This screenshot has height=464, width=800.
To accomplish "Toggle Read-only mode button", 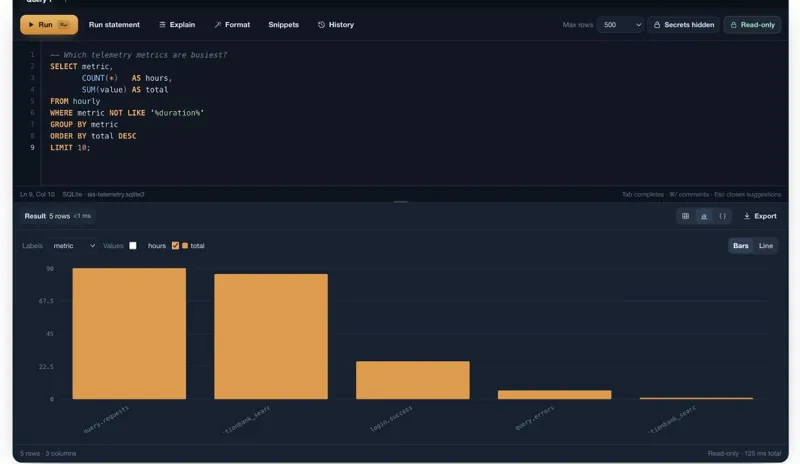I will [752, 25].
